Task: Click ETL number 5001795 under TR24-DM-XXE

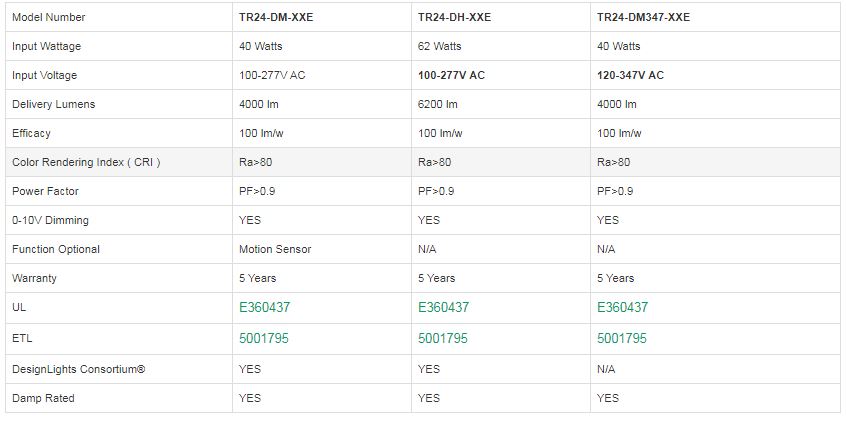Action: click(264, 339)
